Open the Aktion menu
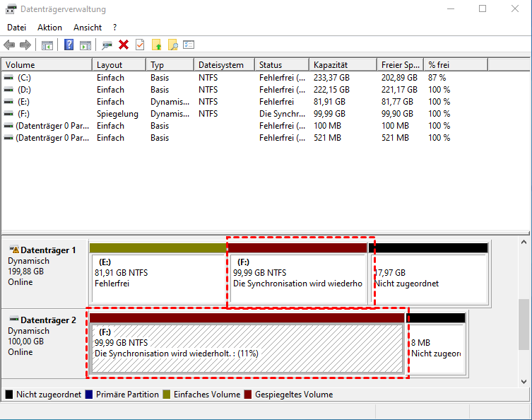The height and width of the screenshot is (420, 532). click(x=49, y=28)
